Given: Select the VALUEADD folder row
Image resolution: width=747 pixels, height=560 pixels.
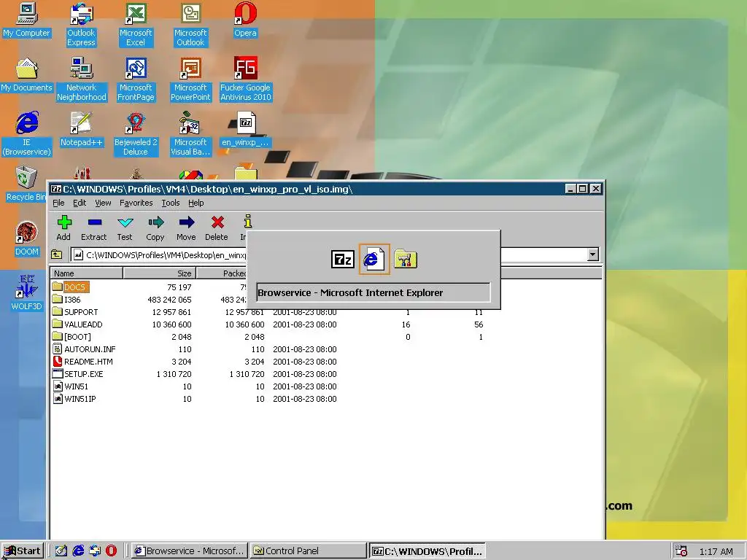Looking at the screenshot, I should pos(77,324).
